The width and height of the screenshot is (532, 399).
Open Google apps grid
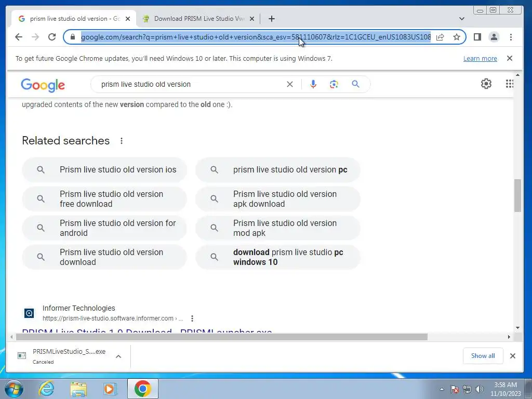[509, 84]
